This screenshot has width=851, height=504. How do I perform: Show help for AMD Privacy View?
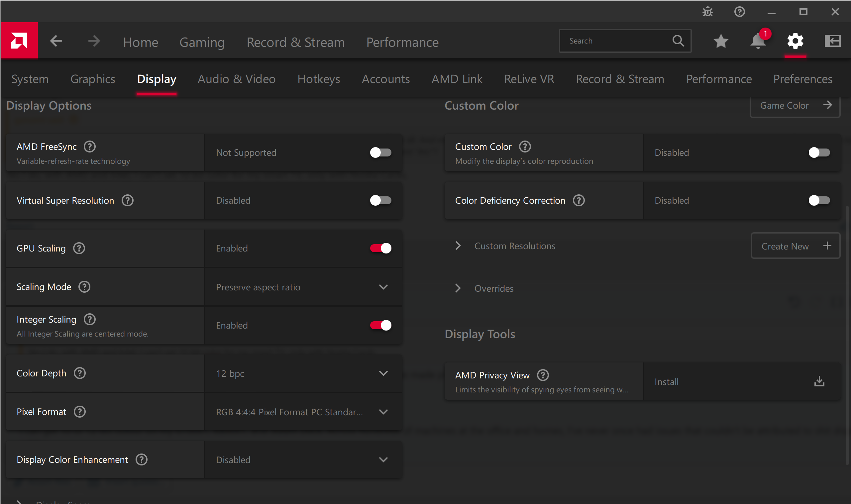point(543,375)
